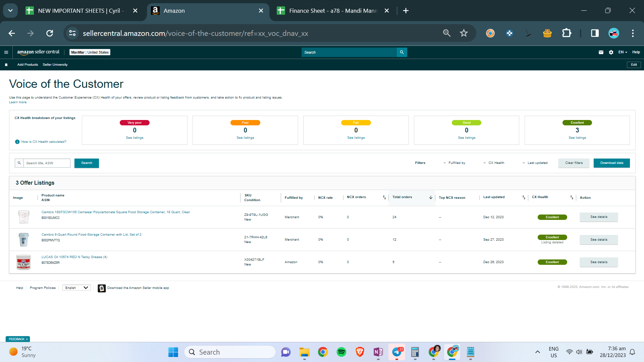Click How is CX Health calculated link
Screen dimensions: 644x362
click(x=44, y=142)
